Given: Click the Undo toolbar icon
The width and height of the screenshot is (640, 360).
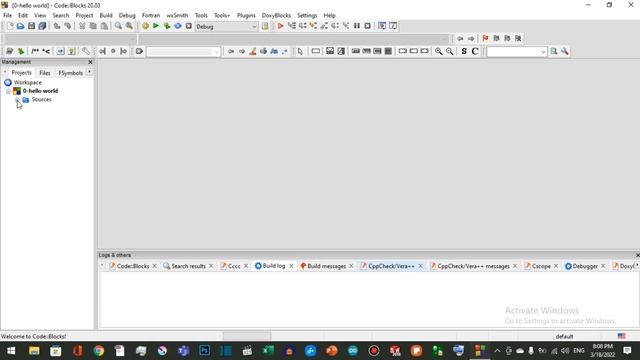Looking at the screenshot, I should [x=57, y=26].
